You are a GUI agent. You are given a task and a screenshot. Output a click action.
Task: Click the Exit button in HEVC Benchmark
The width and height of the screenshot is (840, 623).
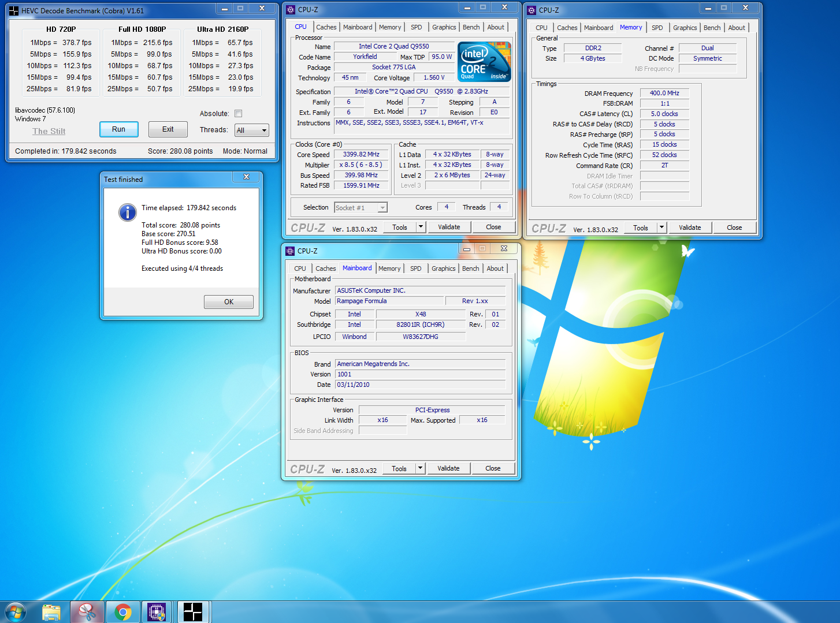click(168, 129)
